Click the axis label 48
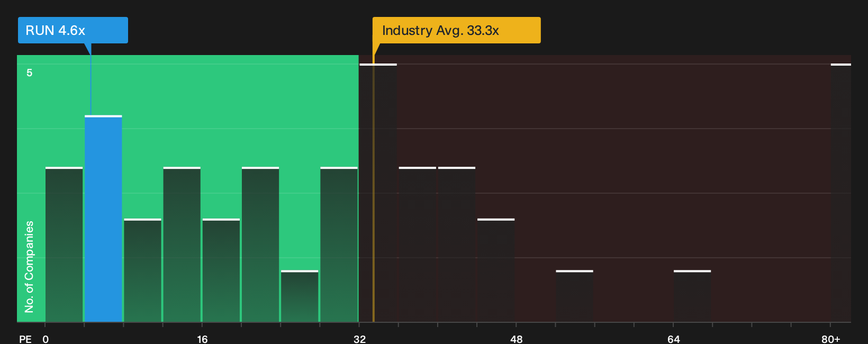 click(517, 339)
